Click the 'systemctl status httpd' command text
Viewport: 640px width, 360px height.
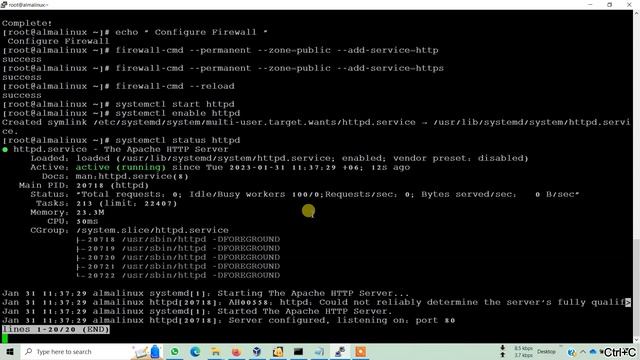point(178,140)
